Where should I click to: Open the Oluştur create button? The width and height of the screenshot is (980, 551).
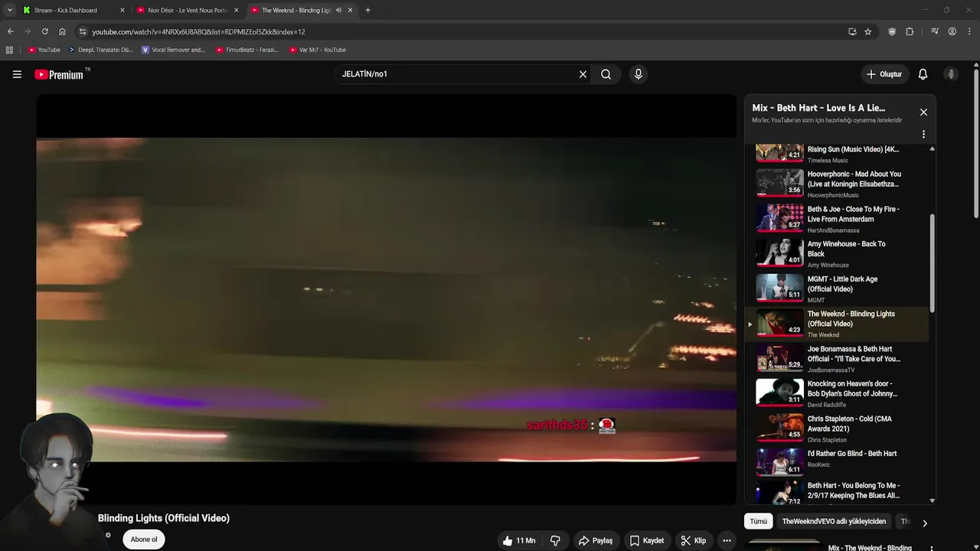coord(884,74)
